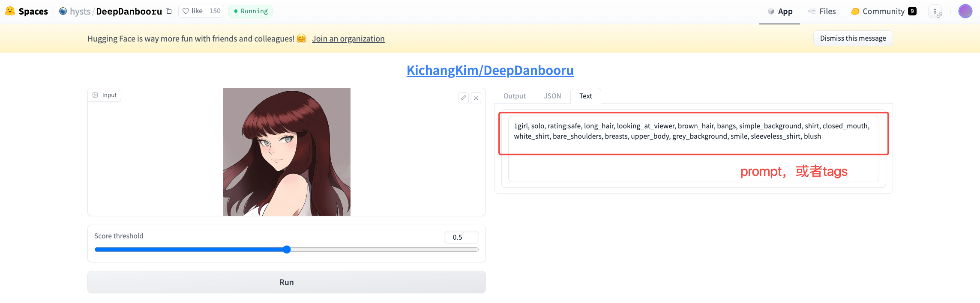980x303 pixels.
Task: Like the space with heart button
Action: tap(192, 11)
